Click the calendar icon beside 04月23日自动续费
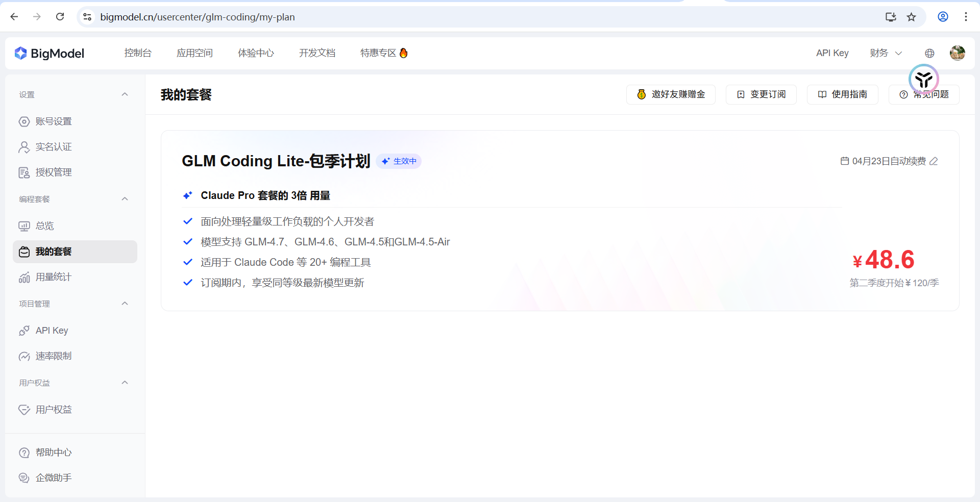 point(845,161)
